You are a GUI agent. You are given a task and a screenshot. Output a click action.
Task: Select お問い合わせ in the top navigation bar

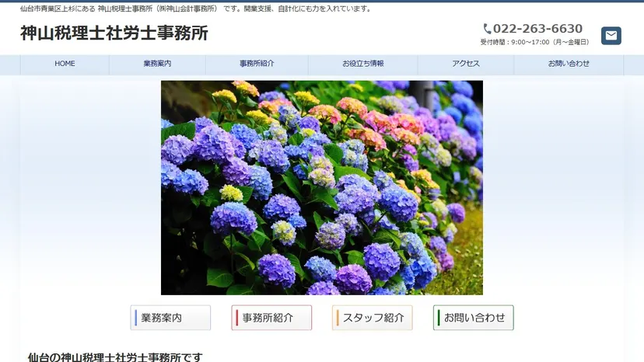click(569, 64)
